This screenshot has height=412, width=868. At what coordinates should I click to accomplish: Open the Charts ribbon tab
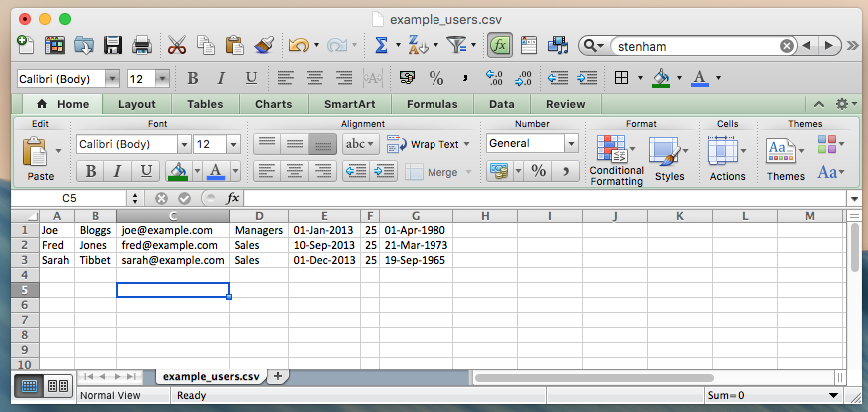[x=273, y=104]
